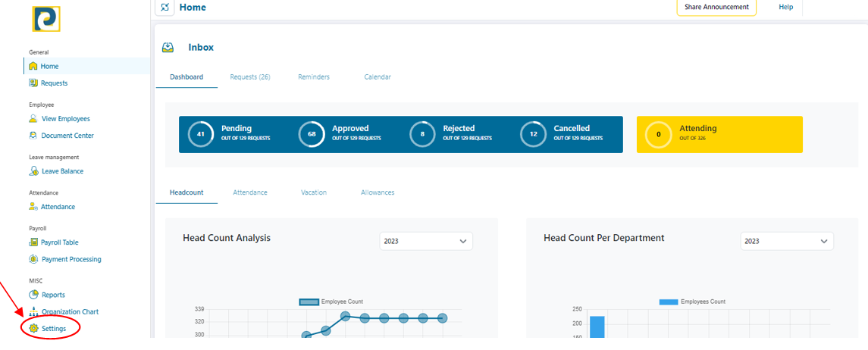Click the Reports pie chart icon
The height and width of the screenshot is (350, 868).
[x=33, y=295]
